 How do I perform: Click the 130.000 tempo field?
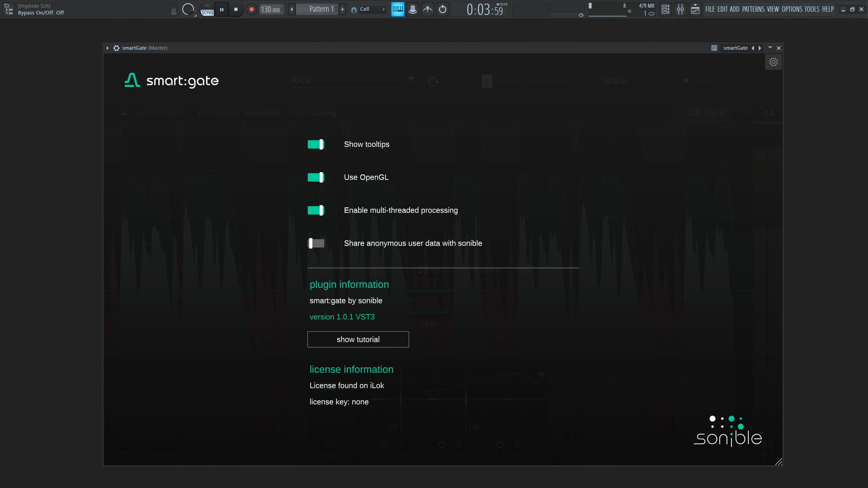click(x=271, y=9)
